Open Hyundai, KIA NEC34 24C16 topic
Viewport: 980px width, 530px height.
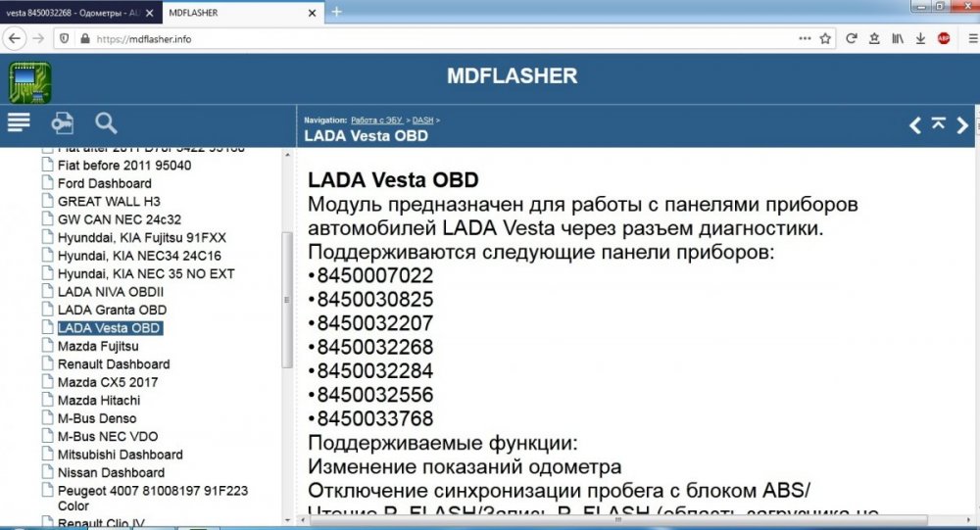tap(139, 256)
